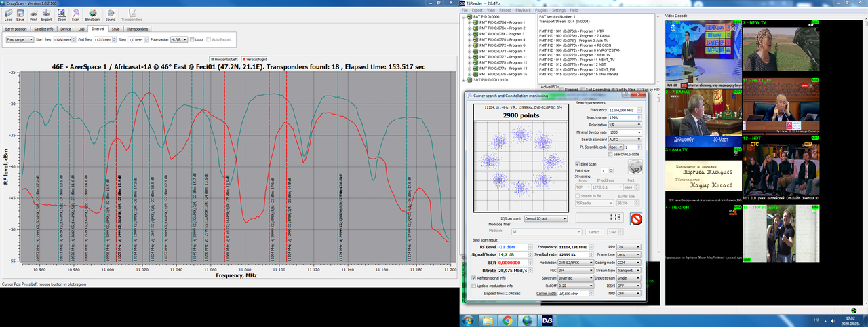
Task: Select Sort by PID radio button
Action: click(639, 89)
